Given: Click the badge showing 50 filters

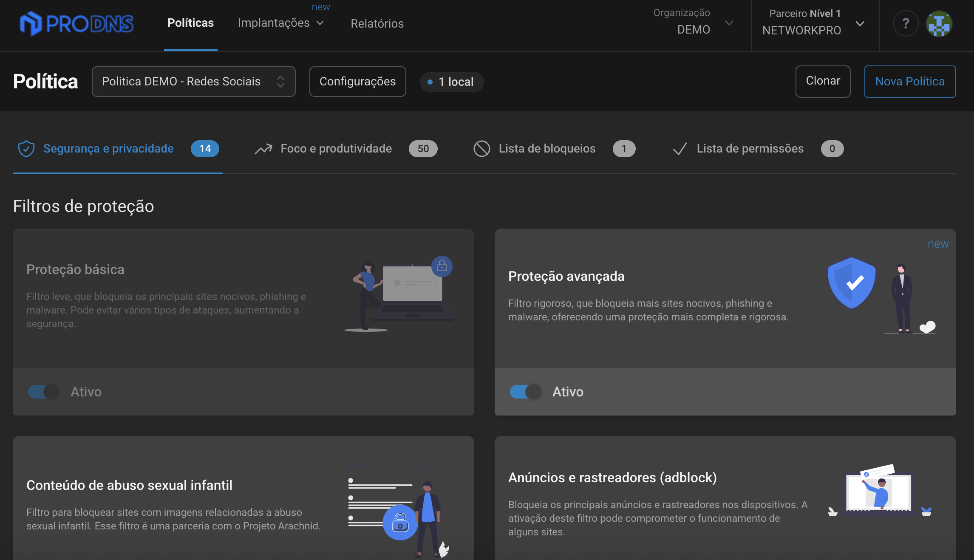Looking at the screenshot, I should click(423, 149).
